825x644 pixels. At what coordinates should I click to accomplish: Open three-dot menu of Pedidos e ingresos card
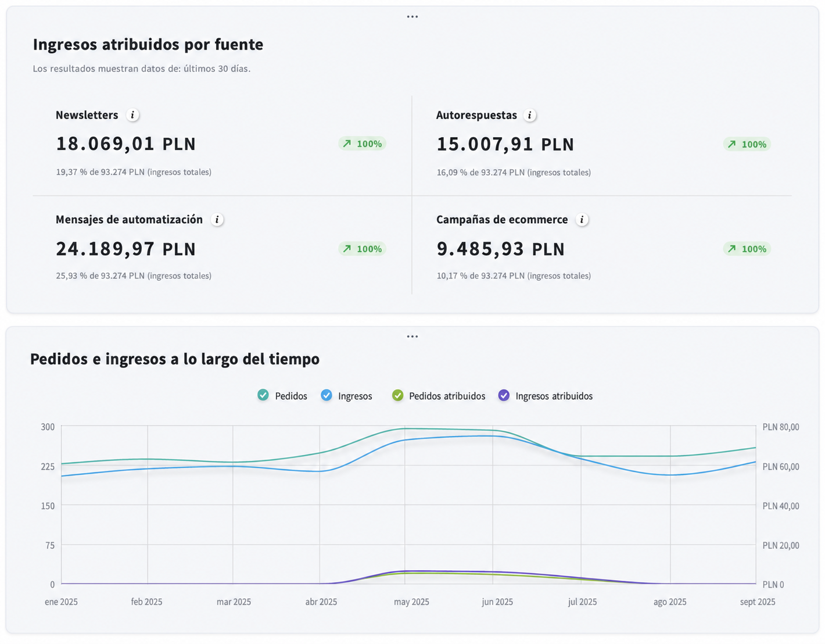point(412,337)
